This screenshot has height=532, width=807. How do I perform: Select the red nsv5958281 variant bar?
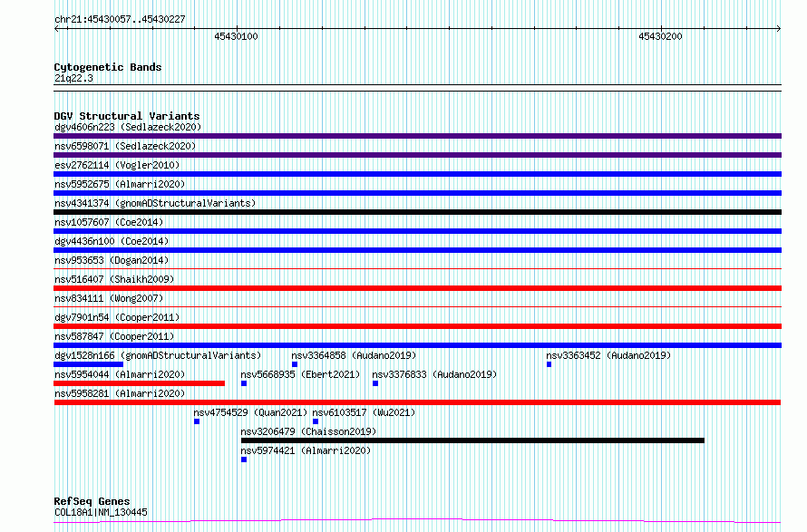click(417, 402)
